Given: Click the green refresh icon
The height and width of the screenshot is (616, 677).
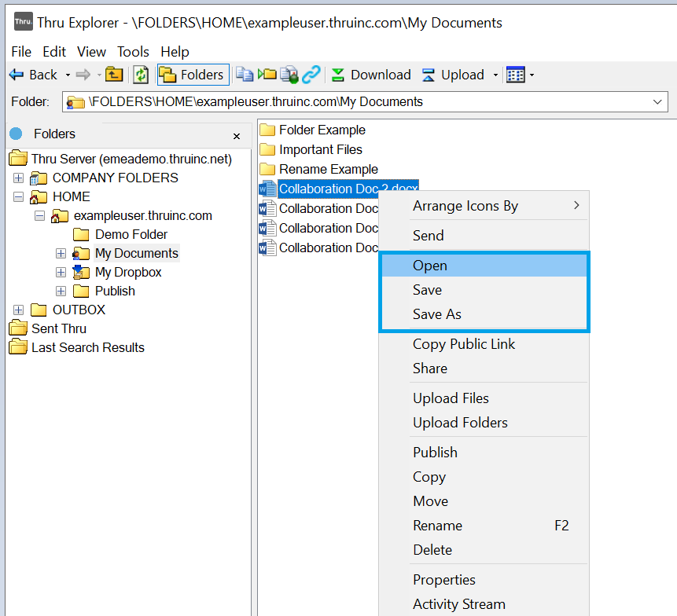Looking at the screenshot, I should tap(140, 75).
